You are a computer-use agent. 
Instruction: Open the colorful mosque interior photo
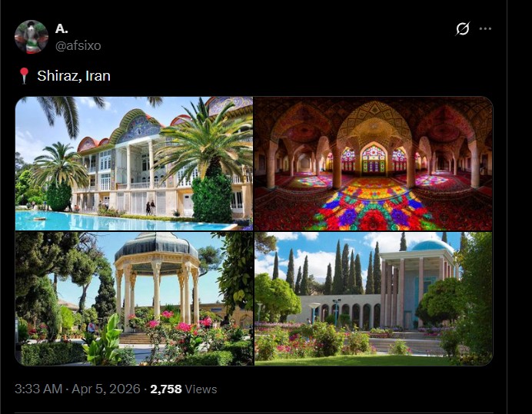(x=373, y=164)
